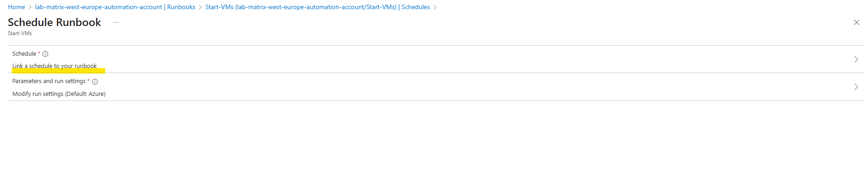Close the Schedule Runbook pane

(x=856, y=22)
